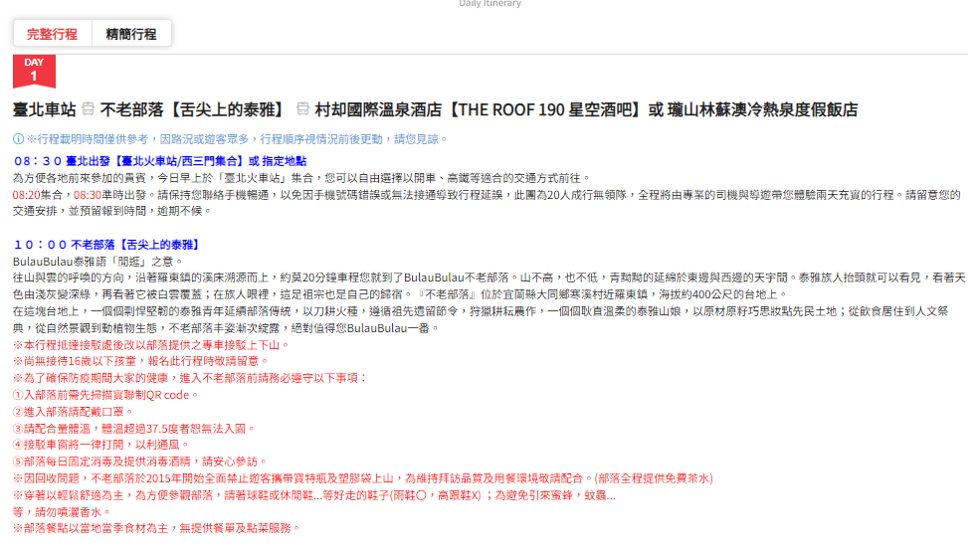Click the line ③請配合量體溫

[134, 429]
